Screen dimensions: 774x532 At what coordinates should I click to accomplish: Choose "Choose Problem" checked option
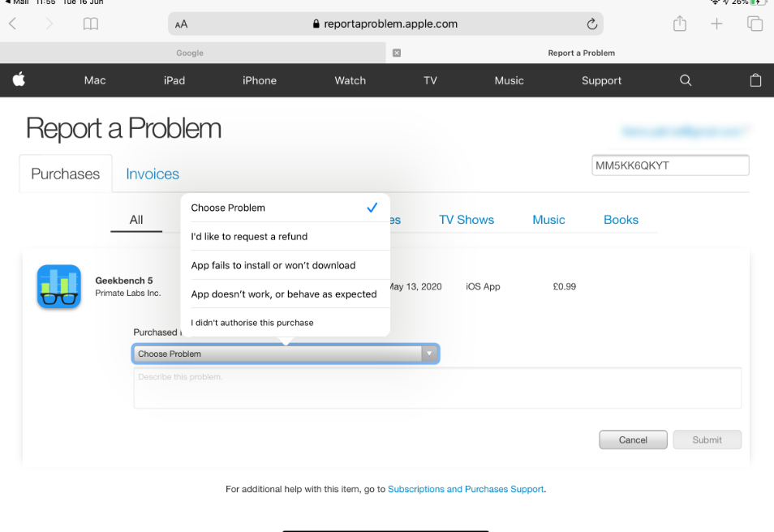286,208
